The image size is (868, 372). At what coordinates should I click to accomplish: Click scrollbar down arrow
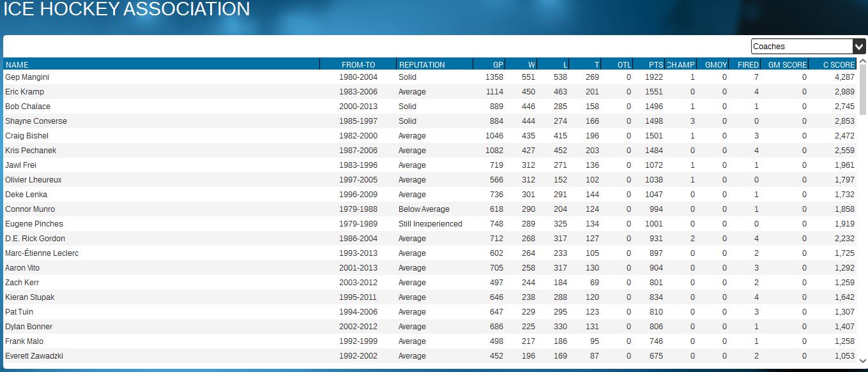[862, 360]
